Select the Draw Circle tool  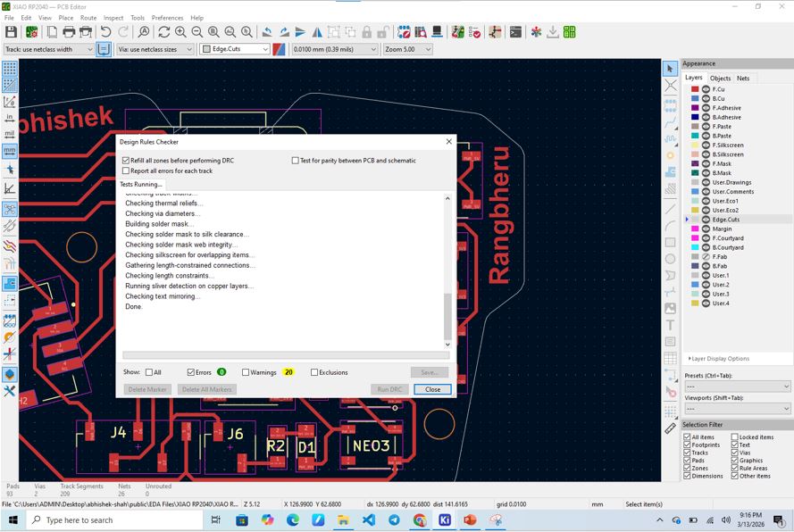pos(670,259)
